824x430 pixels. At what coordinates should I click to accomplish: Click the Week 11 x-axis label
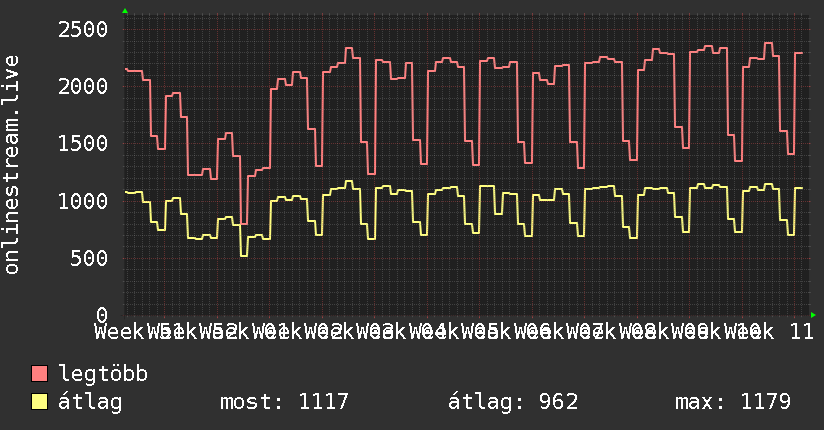[768, 332]
